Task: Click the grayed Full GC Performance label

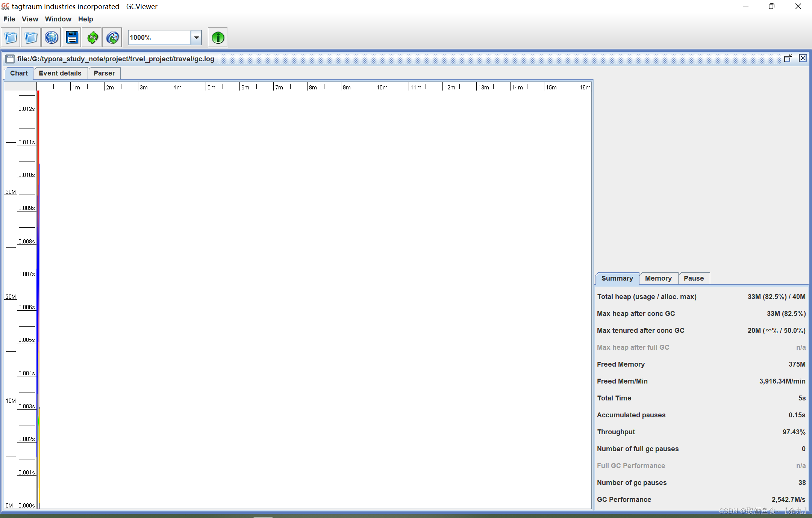Action: click(631, 466)
